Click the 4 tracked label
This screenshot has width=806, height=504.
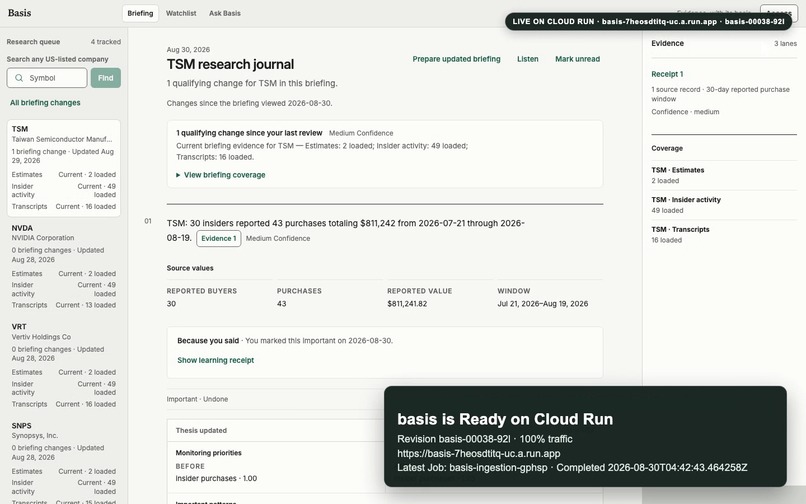point(106,42)
